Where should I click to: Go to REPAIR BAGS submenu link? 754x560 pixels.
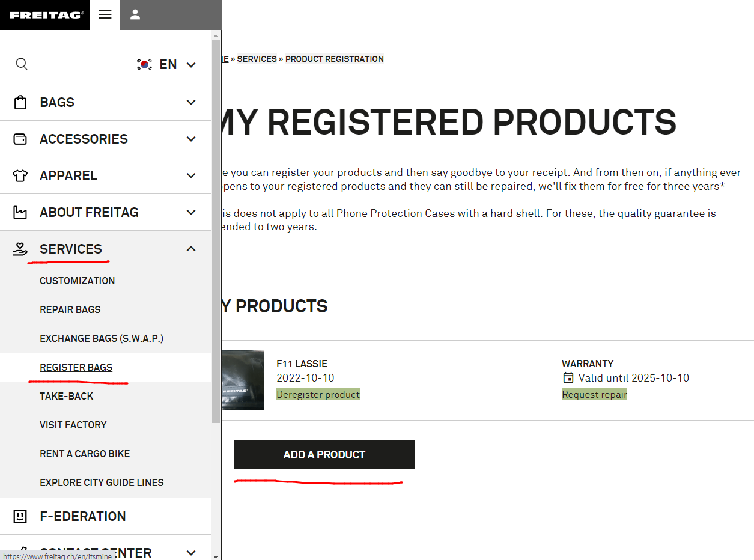(x=70, y=309)
